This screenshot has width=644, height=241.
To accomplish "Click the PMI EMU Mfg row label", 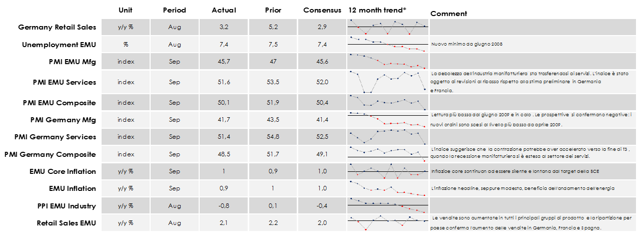I will point(71,62).
